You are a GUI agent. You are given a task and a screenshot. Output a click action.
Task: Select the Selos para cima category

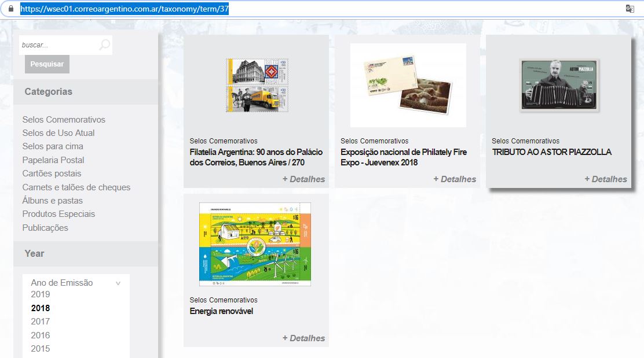(x=53, y=146)
